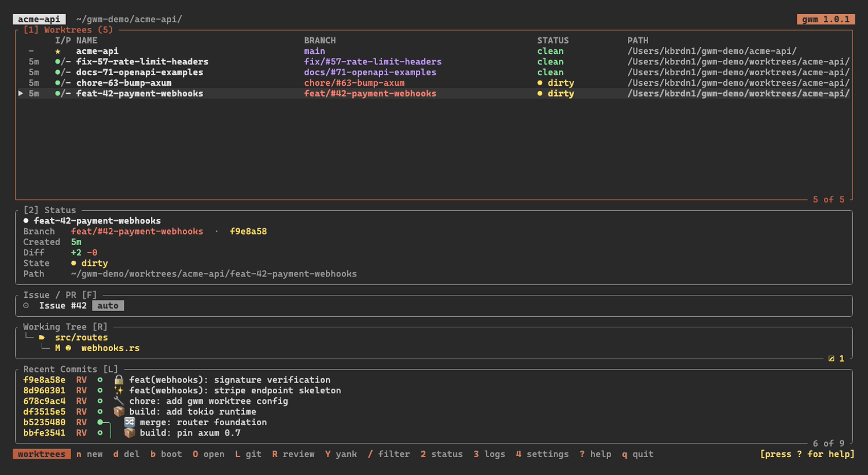Click d del in the bottom bar
The image size is (868, 475).
126,454
